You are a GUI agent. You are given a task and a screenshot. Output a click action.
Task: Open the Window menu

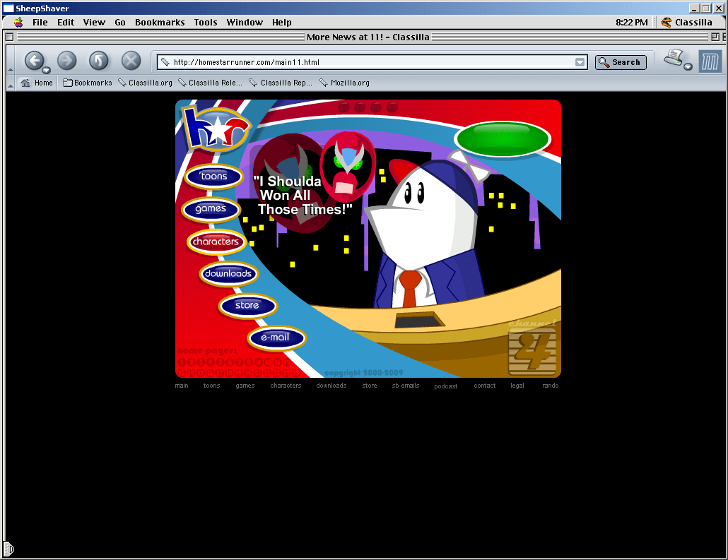(245, 23)
